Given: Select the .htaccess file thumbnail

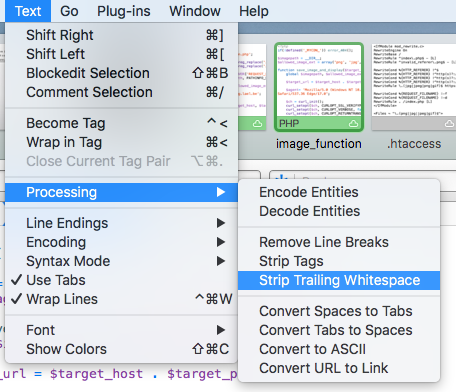Looking at the screenshot, I should (414, 87).
